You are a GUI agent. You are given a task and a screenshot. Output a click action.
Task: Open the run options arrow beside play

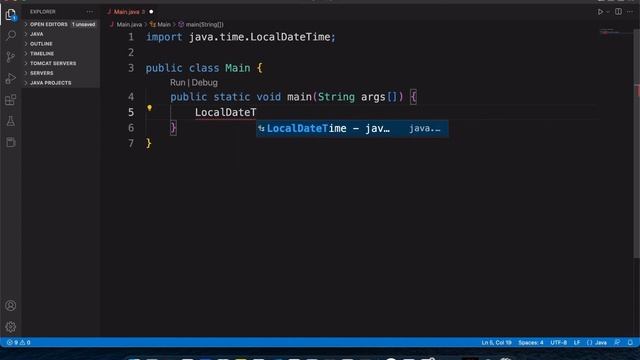tap(608, 12)
